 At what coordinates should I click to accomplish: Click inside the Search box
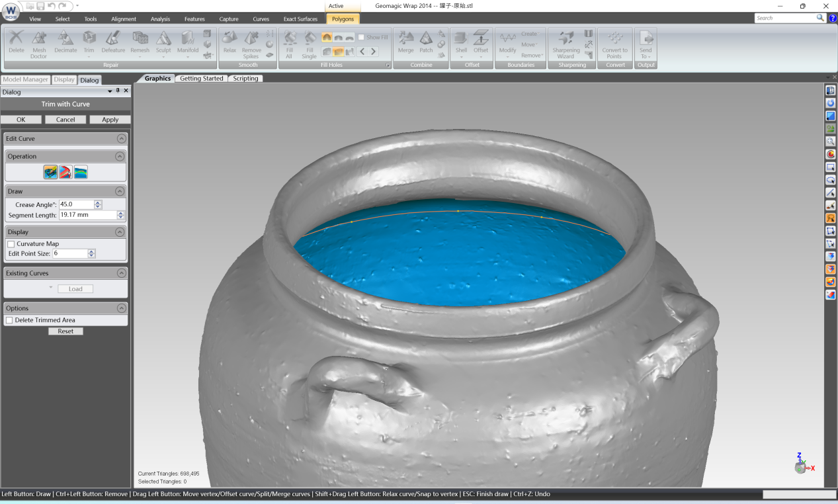tap(787, 18)
